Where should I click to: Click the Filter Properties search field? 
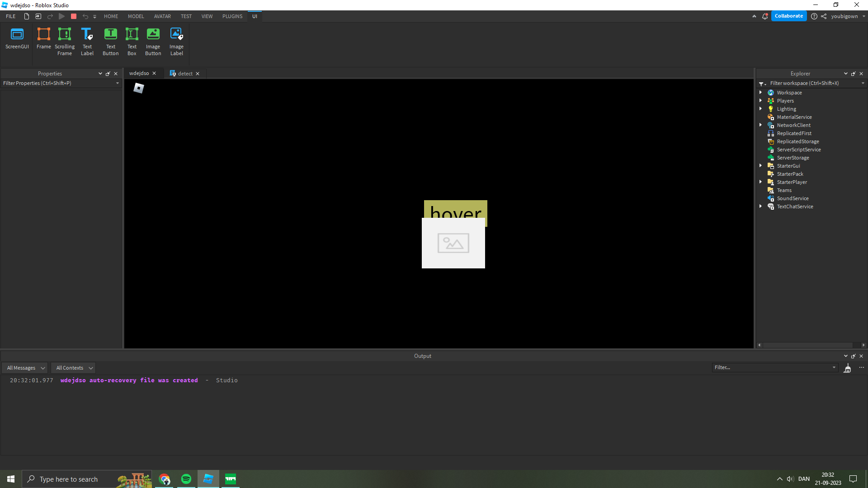pos(59,83)
